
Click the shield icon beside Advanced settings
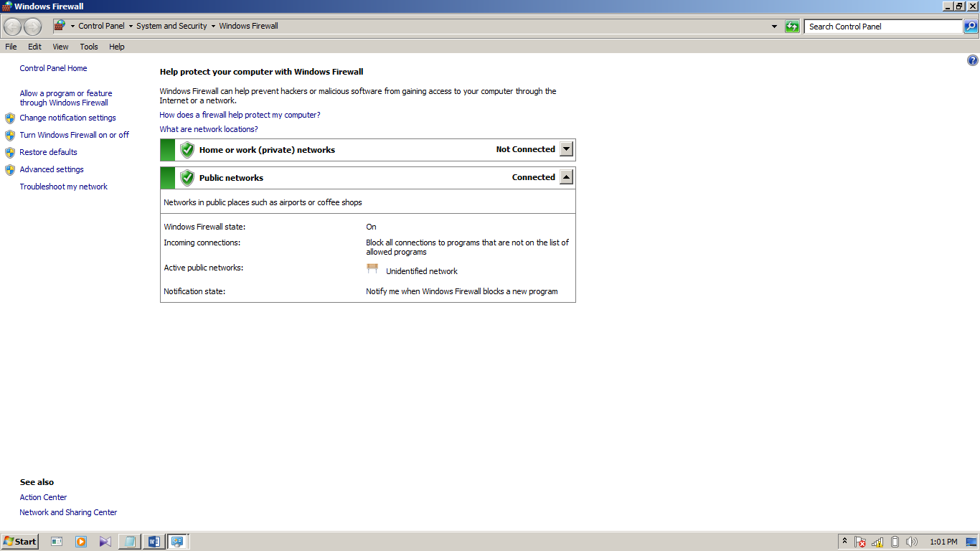(x=10, y=169)
